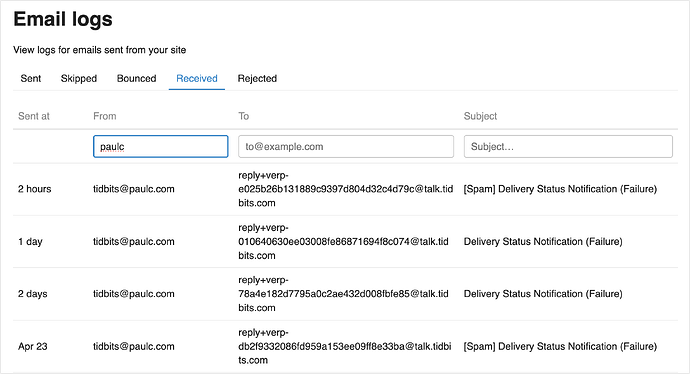Switch to the Sent tab
This screenshot has height=374, width=690.
pyautogui.click(x=31, y=78)
